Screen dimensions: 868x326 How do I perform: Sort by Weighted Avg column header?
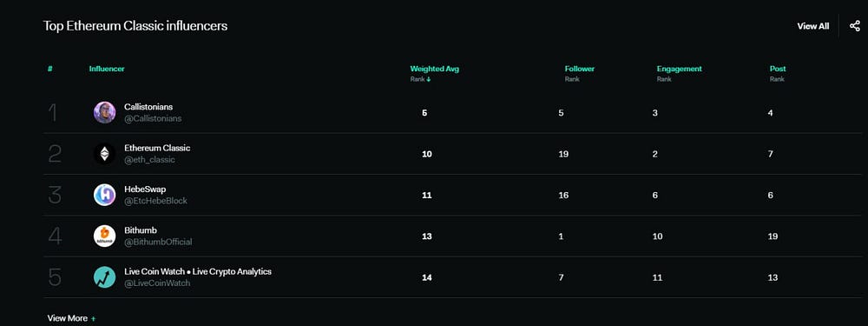point(435,69)
